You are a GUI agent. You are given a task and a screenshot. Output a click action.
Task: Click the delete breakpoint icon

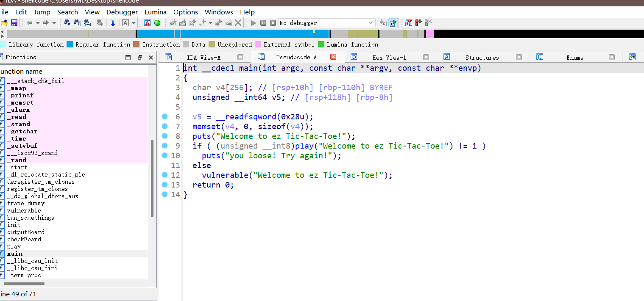[428, 23]
